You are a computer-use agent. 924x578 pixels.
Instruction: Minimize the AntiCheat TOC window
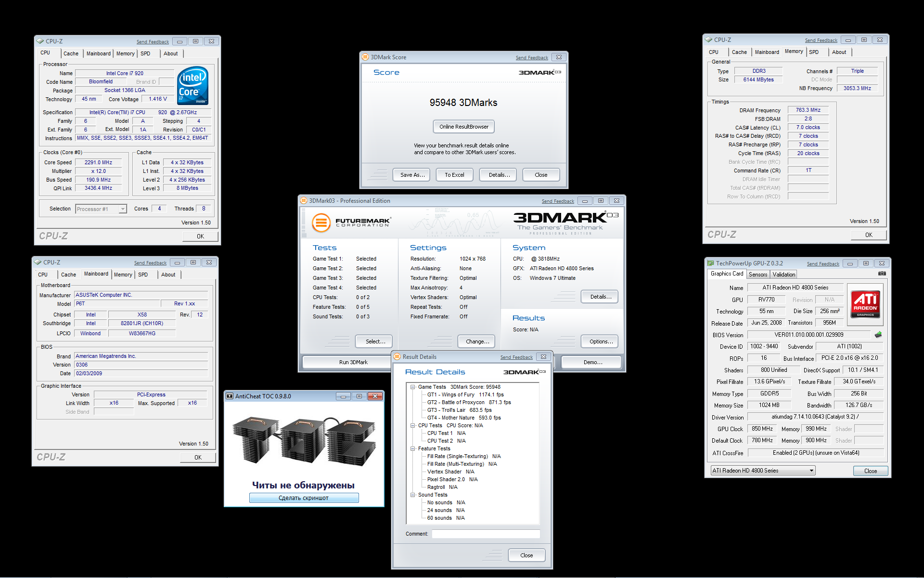coord(343,396)
